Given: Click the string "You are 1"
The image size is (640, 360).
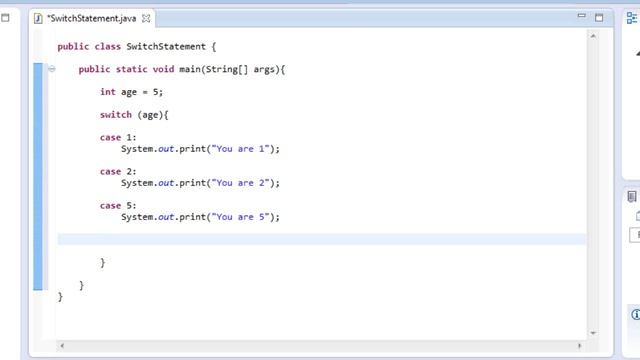Looking at the screenshot, I should (x=240, y=149).
